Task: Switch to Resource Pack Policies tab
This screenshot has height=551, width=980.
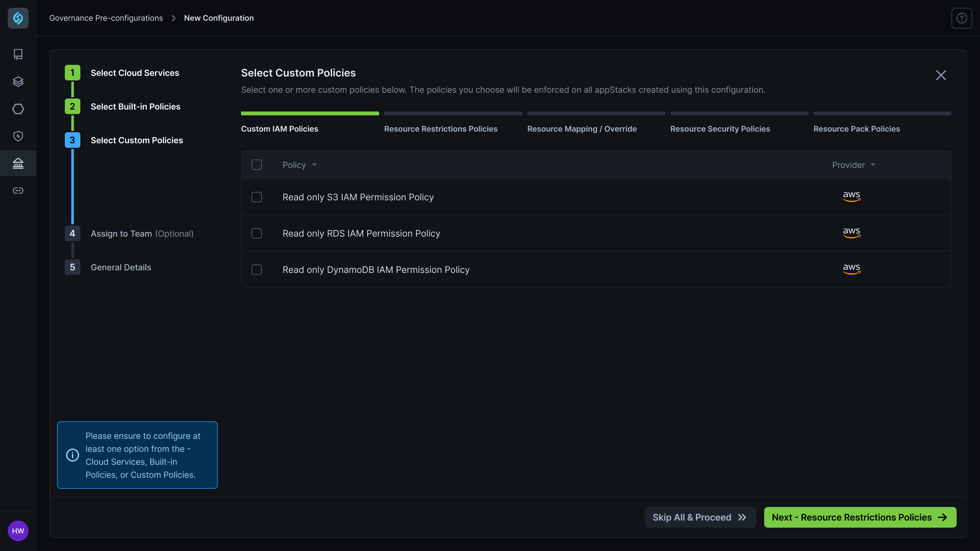Action: point(856,129)
